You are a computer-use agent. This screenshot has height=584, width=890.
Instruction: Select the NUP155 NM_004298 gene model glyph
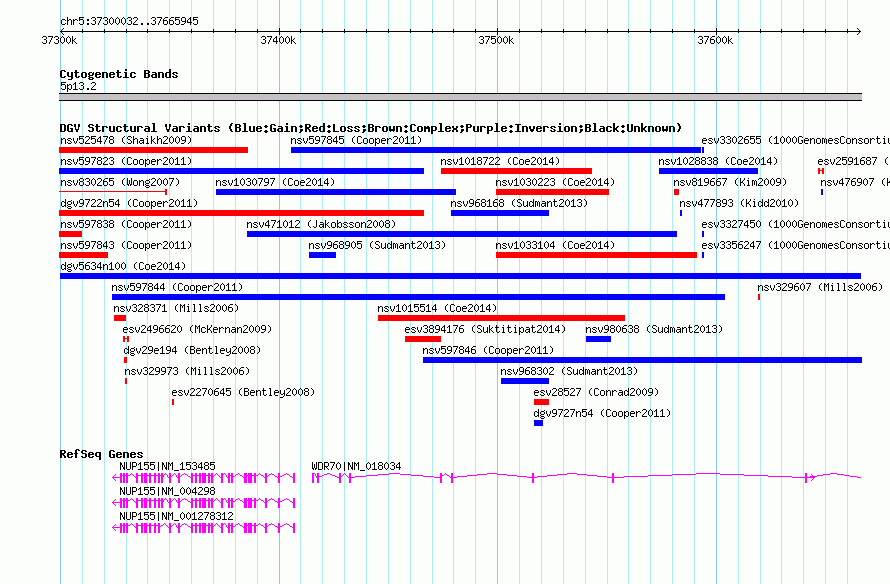pyautogui.click(x=204, y=503)
